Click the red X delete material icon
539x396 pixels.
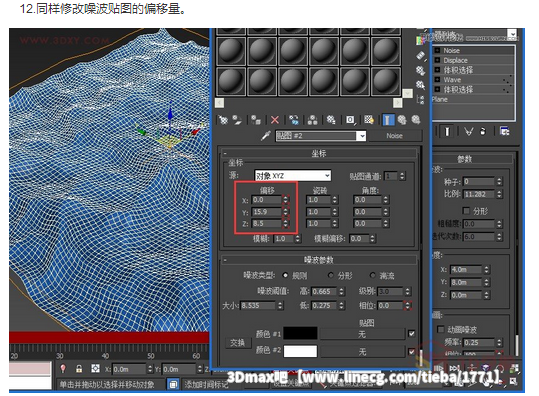click(x=275, y=120)
